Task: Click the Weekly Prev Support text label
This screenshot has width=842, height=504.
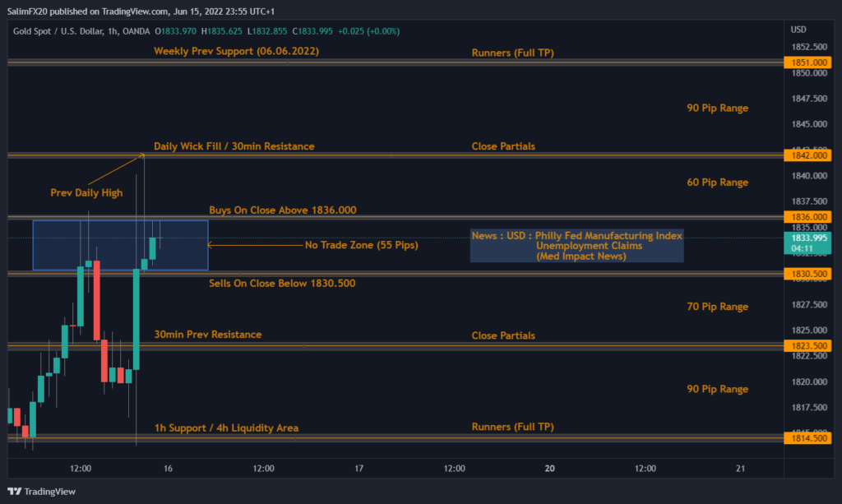Action: tap(236, 51)
